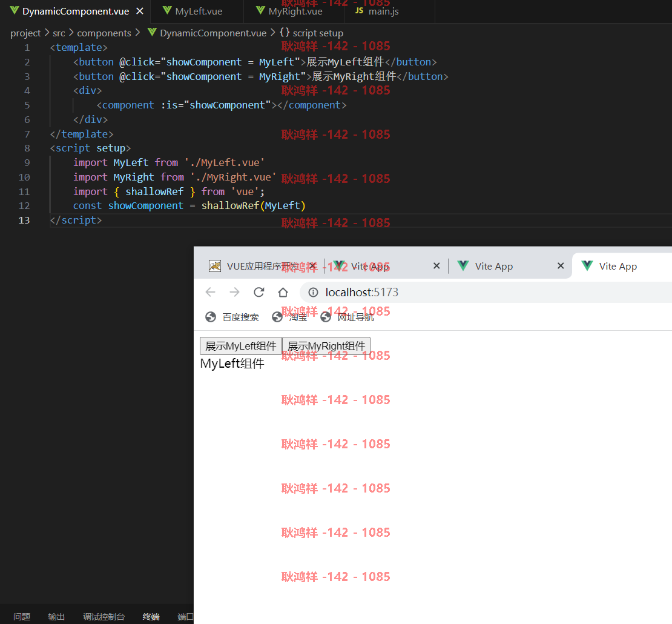Open the DynamicComponent.vue breadcrumb segment
Screen dimensions: 672x624
click(213, 33)
